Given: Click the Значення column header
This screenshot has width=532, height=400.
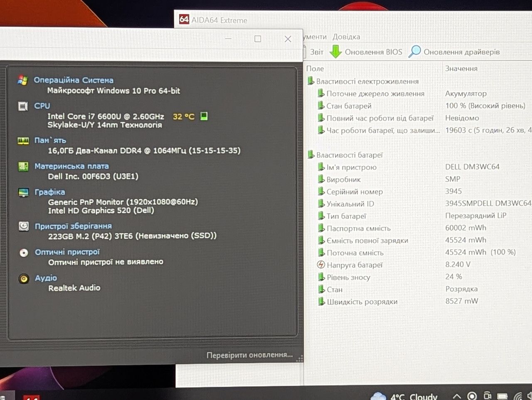Looking at the screenshot, I should click(461, 69).
